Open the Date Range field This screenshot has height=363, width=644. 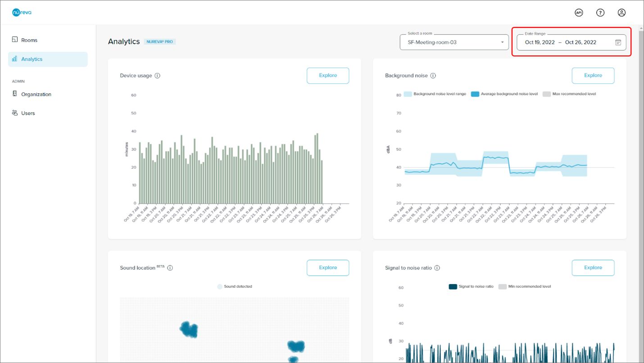point(571,42)
